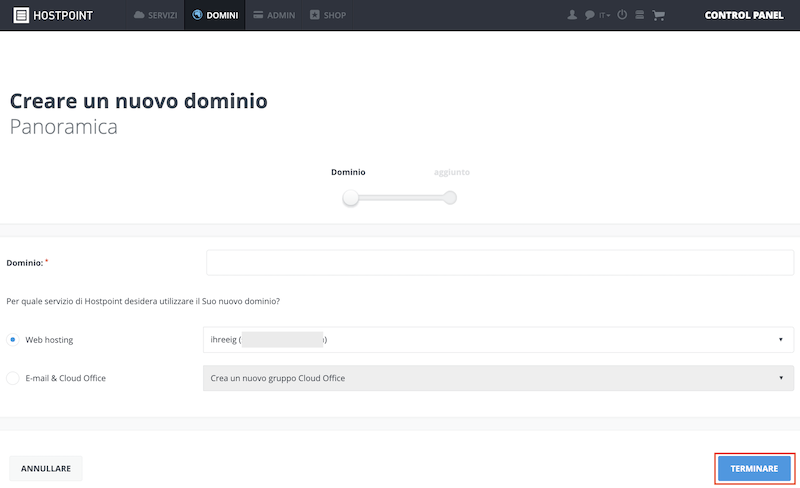Click the 'Web hosting' label text
Screen dimensions: 800x488
(x=49, y=340)
